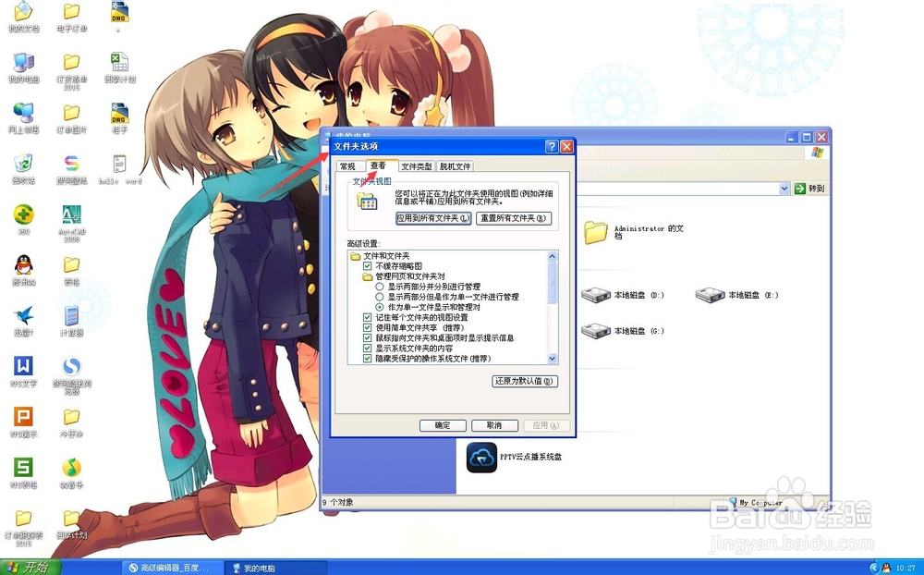Open the Windows 开始 Start button
The height and width of the screenshot is (575, 924).
click(30, 568)
